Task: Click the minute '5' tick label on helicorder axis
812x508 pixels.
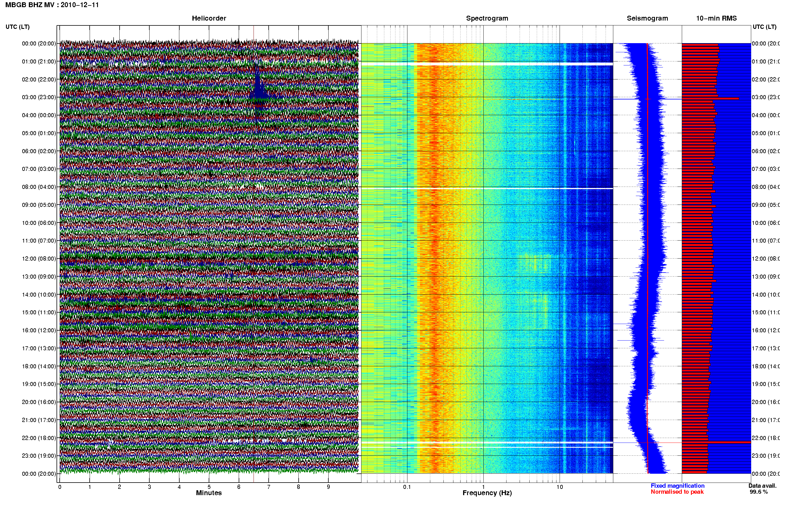Action: [209, 487]
